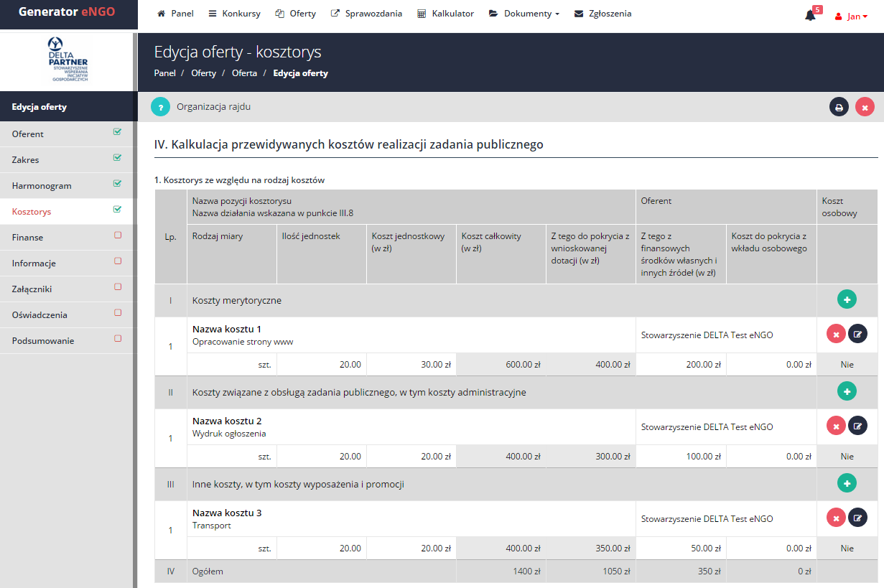
Task: Delete Nazwa kosztu 3 Transport row
Action: [836, 518]
